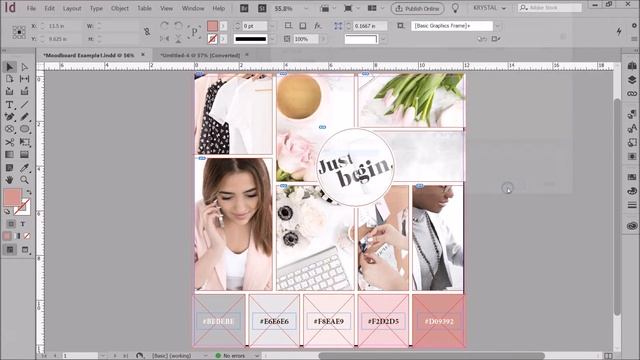The height and width of the screenshot is (360, 640).
Task: Click the Apply Color button
Action: pos(7,236)
